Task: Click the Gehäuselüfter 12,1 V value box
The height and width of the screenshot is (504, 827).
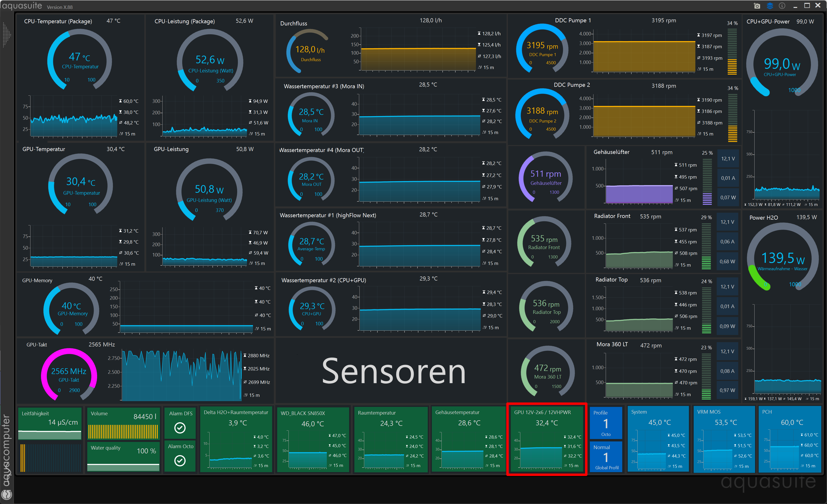Action: 728,158
